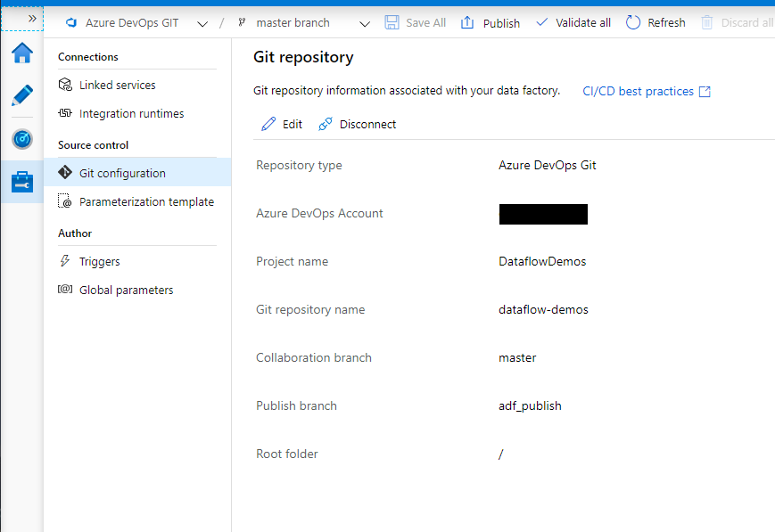The image size is (775, 532).
Task: Click the branch icon beside master branch
Action: [242, 22]
